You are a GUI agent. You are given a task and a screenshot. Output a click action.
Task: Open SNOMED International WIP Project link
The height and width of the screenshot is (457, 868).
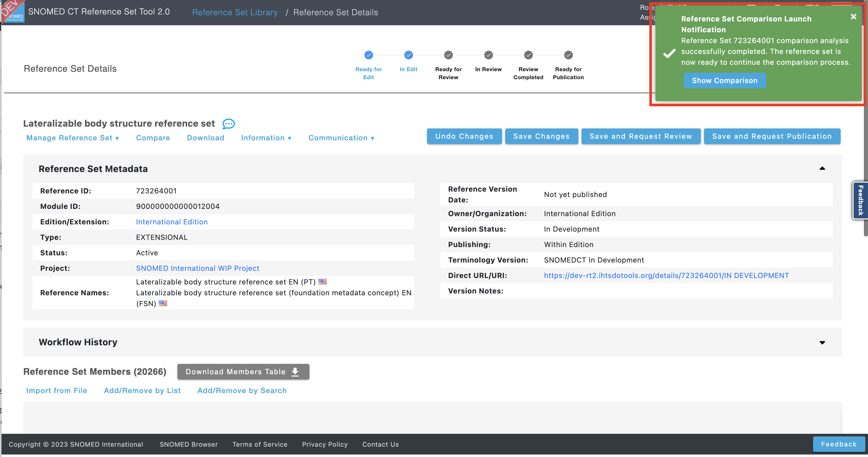(x=198, y=268)
